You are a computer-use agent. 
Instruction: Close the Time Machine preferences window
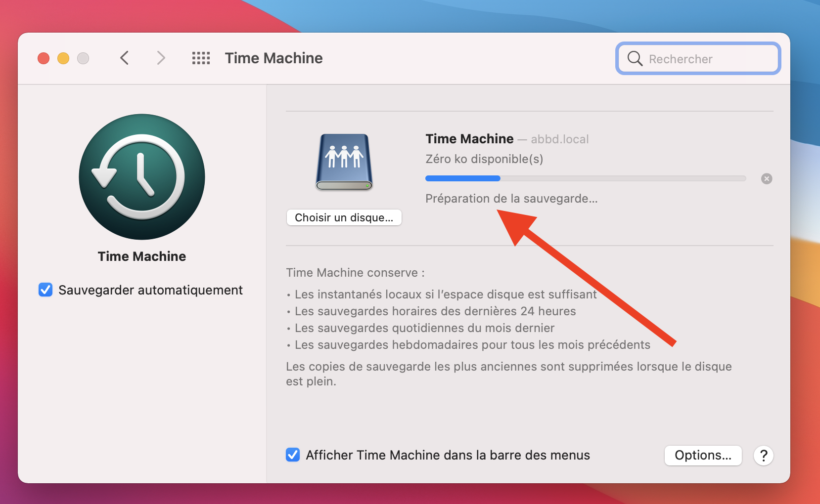44,58
